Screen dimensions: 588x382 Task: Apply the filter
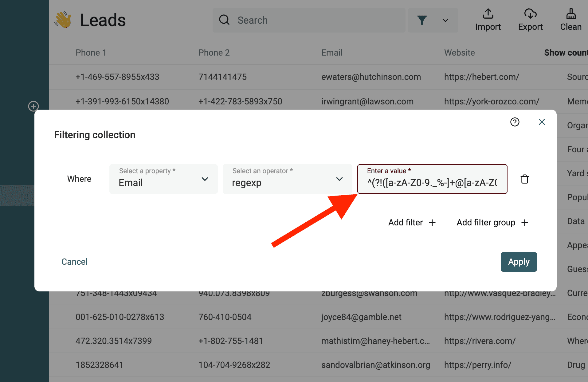[x=518, y=262]
